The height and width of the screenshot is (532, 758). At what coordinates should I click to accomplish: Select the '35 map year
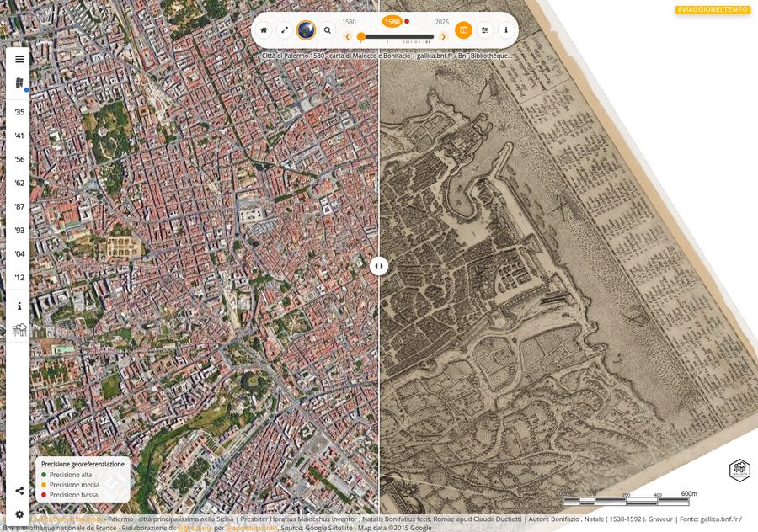pos(19,112)
